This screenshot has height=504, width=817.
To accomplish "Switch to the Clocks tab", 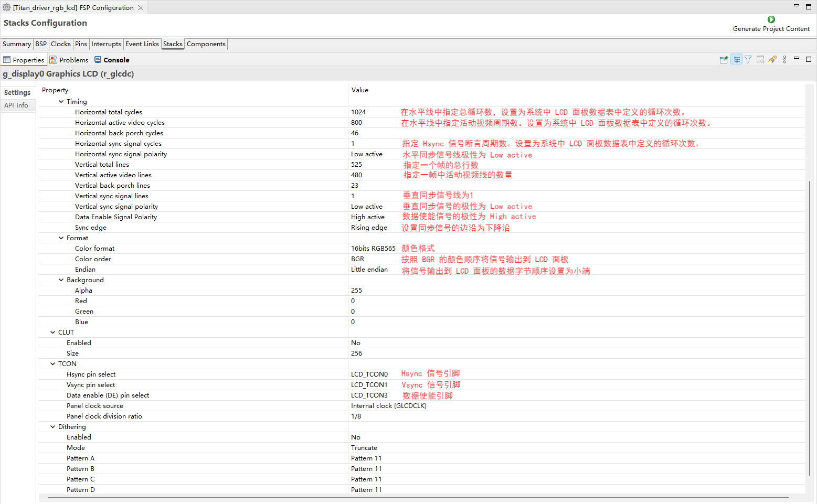I will [60, 44].
